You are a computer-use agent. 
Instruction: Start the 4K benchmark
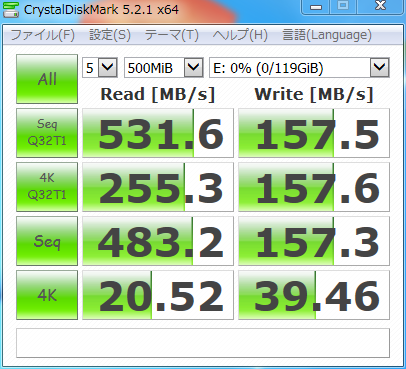tap(47, 295)
